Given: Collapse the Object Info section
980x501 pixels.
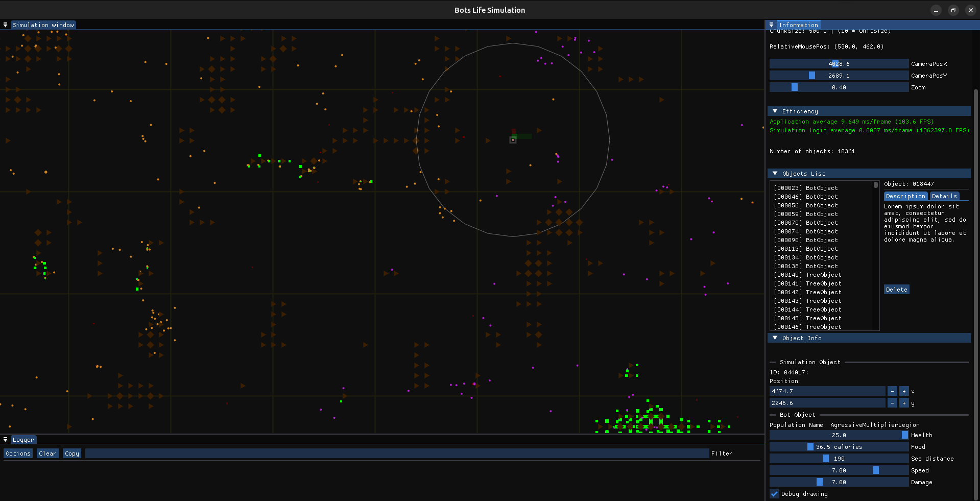Looking at the screenshot, I should point(775,338).
